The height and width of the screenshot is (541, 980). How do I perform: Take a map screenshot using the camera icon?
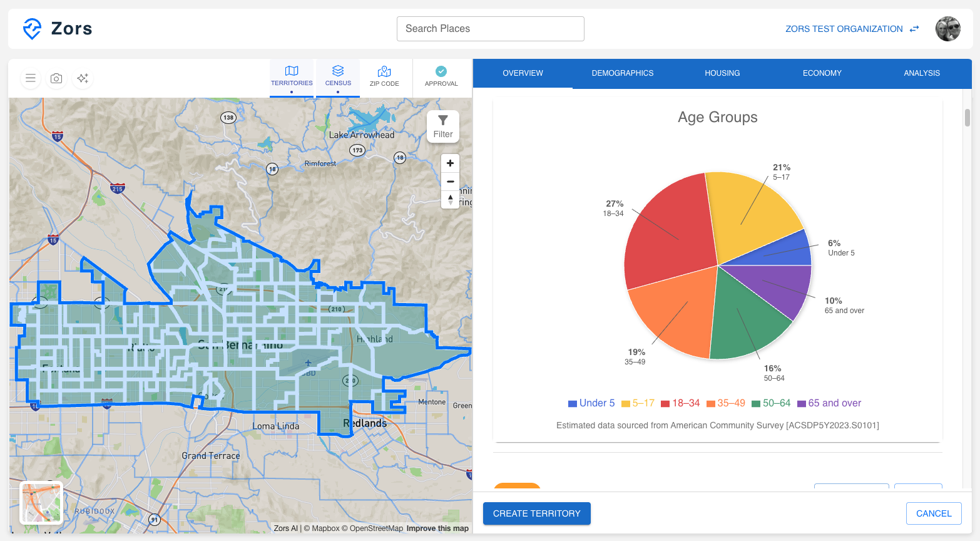[x=56, y=78]
